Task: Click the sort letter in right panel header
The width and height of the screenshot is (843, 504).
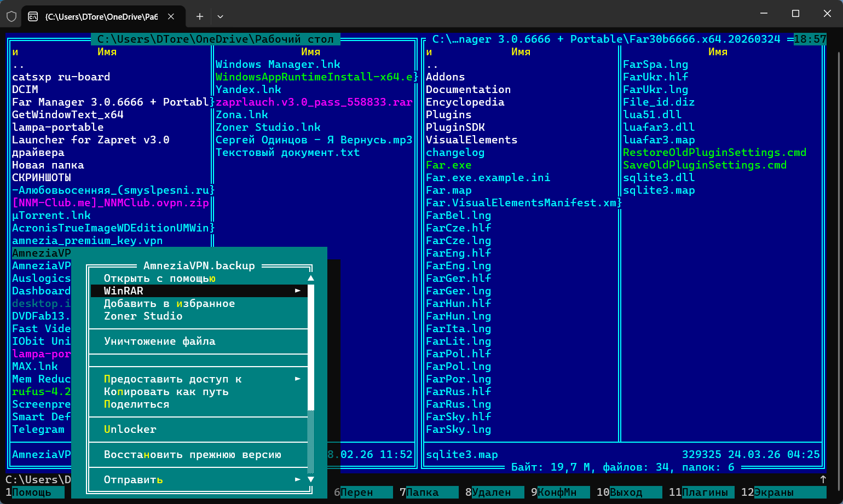Action: 429,52
